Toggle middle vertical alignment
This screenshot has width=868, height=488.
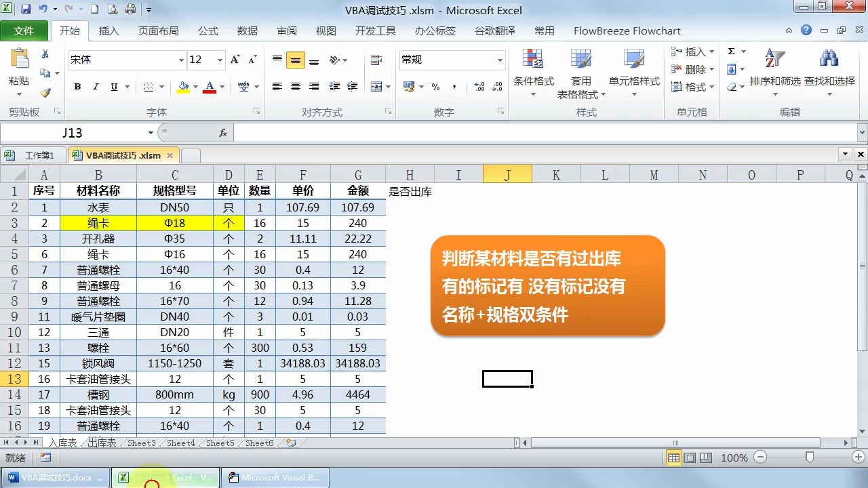click(x=295, y=60)
